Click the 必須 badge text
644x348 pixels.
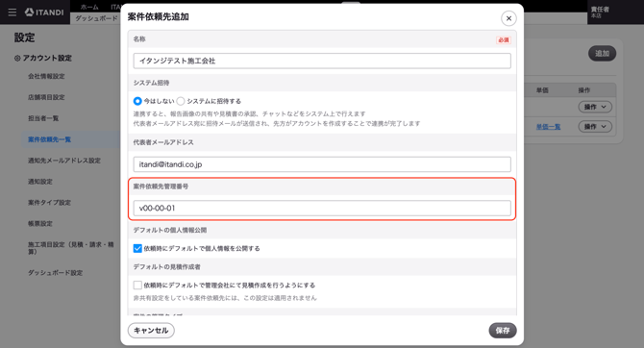point(504,39)
